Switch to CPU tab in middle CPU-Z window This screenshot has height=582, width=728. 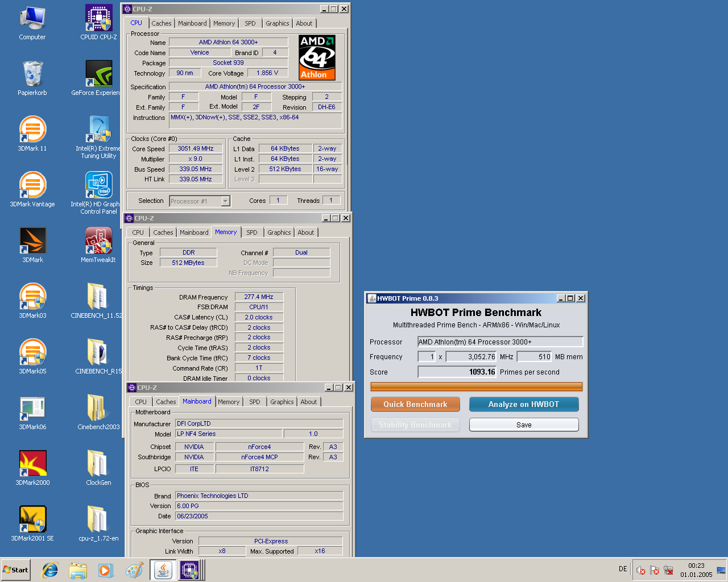point(138,232)
